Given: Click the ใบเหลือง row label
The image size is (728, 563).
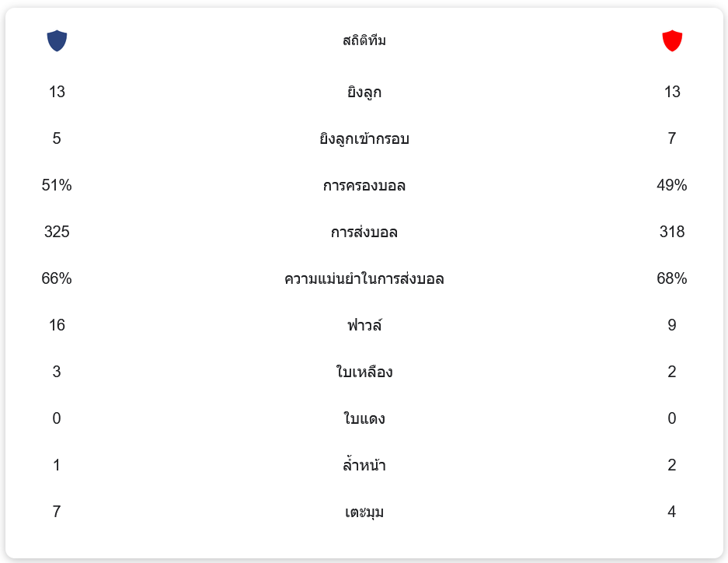Looking at the screenshot, I should tap(364, 372).
